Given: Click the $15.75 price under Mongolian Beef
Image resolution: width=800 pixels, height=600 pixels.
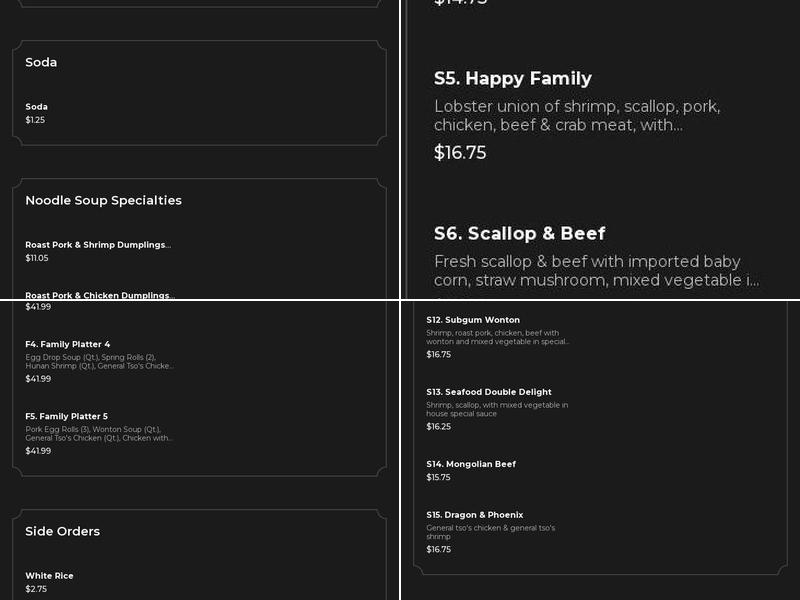Looking at the screenshot, I should coord(438,478).
